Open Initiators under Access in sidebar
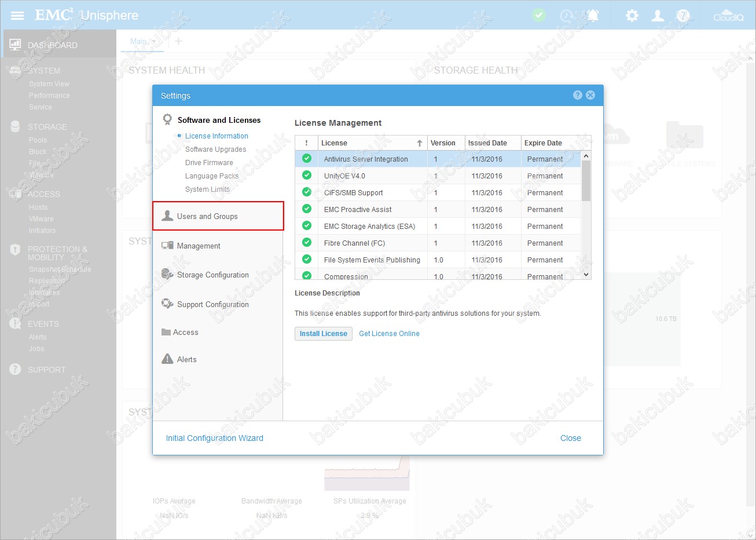756x540 pixels. [42, 231]
